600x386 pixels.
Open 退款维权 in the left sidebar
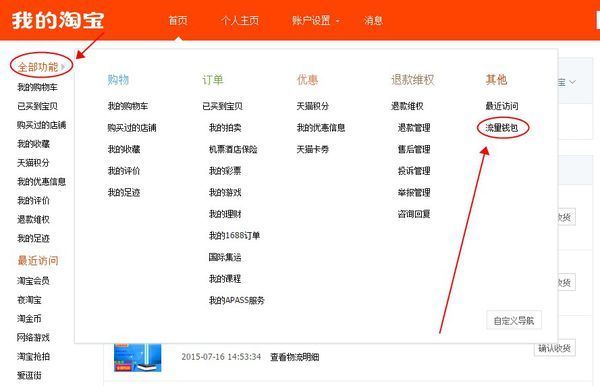pos(33,220)
